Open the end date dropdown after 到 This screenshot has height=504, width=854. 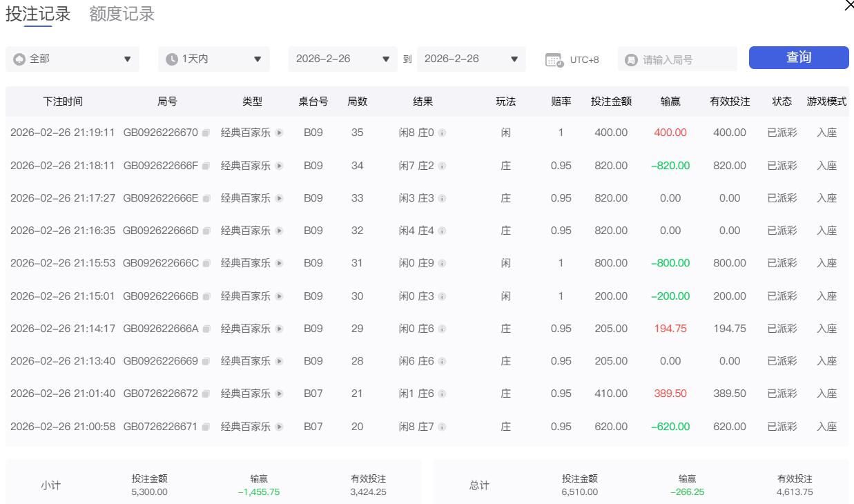(x=471, y=59)
